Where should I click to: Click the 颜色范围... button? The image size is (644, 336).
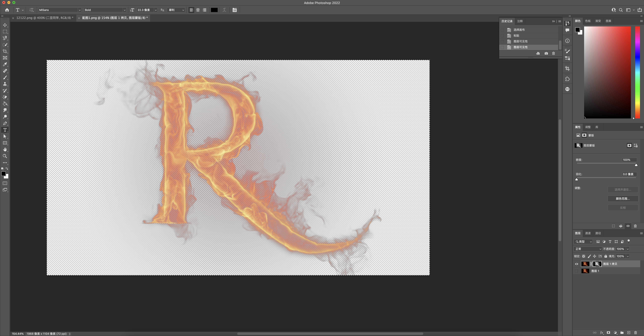pos(622,198)
